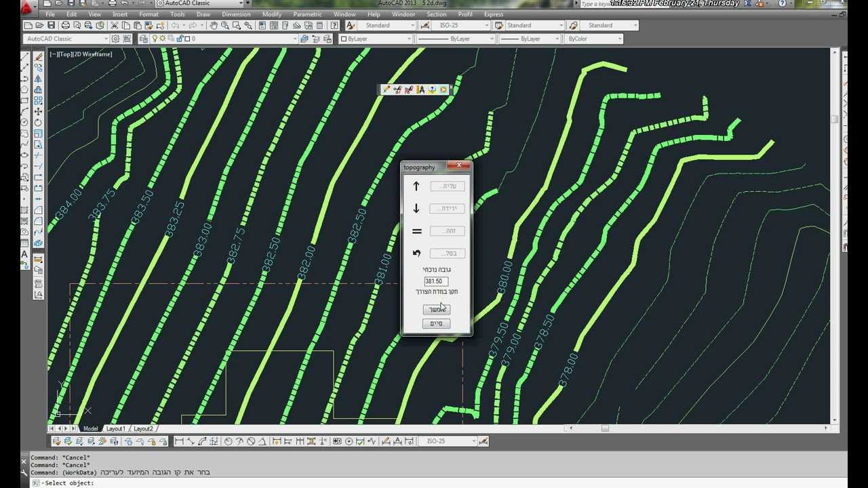Screen dimensions: 868x488
Task: Switch to the Model tab
Action: (90, 428)
